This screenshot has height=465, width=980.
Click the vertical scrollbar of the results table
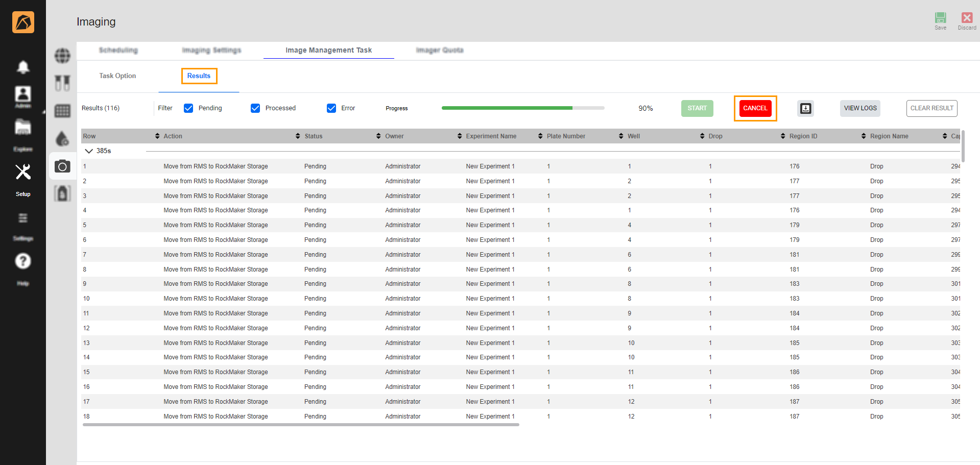(963, 146)
